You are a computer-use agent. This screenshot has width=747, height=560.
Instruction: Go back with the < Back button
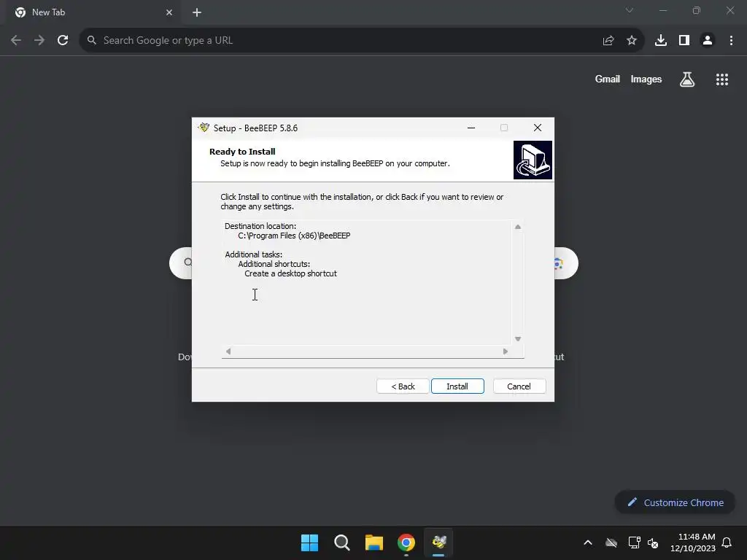pyautogui.click(x=403, y=386)
